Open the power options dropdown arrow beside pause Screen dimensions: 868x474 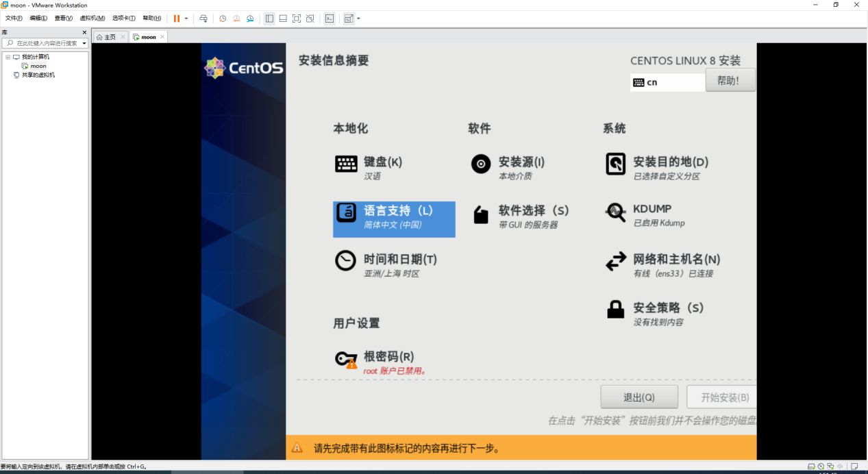(x=186, y=18)
